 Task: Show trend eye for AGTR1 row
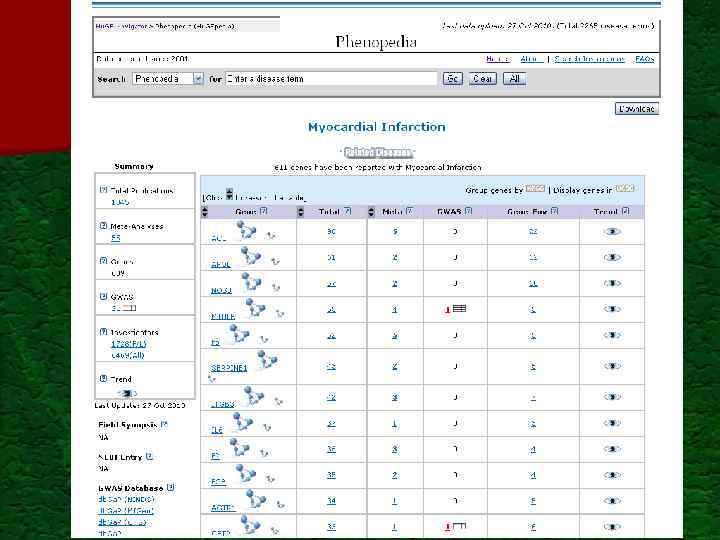click(x=612, y=501)
